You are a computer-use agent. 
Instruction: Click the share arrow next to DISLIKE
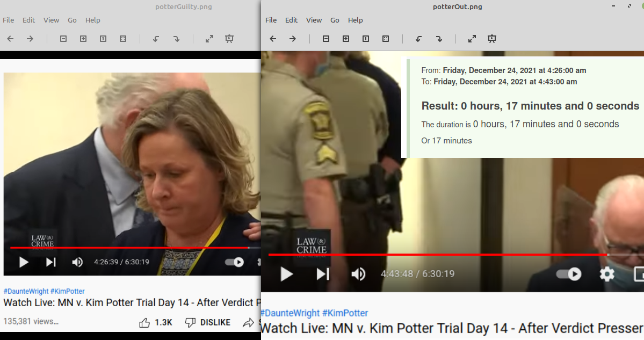249,323
